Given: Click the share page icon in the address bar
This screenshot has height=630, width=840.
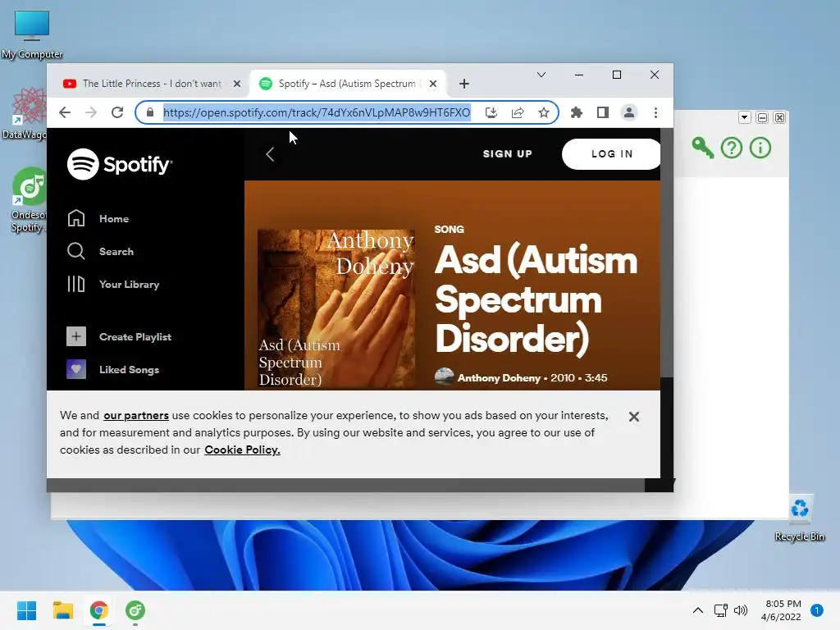Looking at the screenshot, I should point(518,112).
